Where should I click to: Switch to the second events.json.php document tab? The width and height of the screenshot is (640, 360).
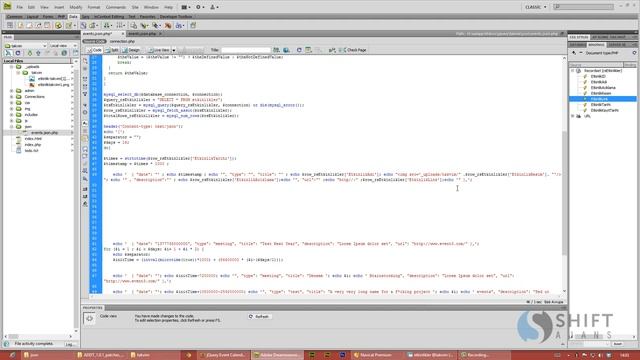(x=142, y=33)
